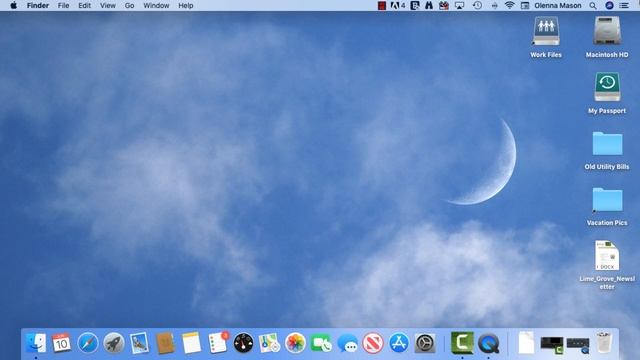Open Preview app in the Dock
Screen dimensions: 640x360
point(139,343)
